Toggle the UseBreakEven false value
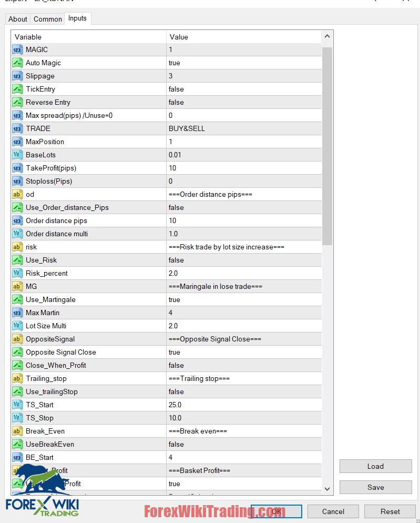Screen dimensions: 420x523 tap(244, 444)
